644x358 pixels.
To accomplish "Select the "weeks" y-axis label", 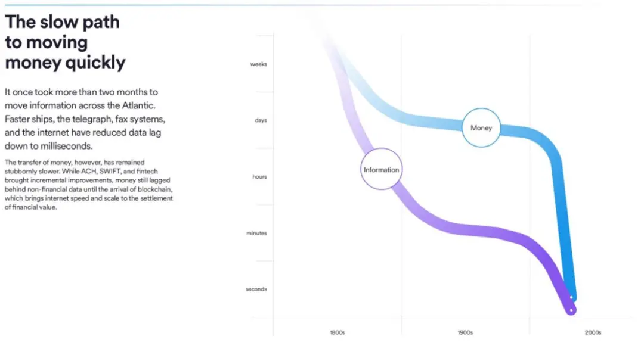I will (258, 64).
